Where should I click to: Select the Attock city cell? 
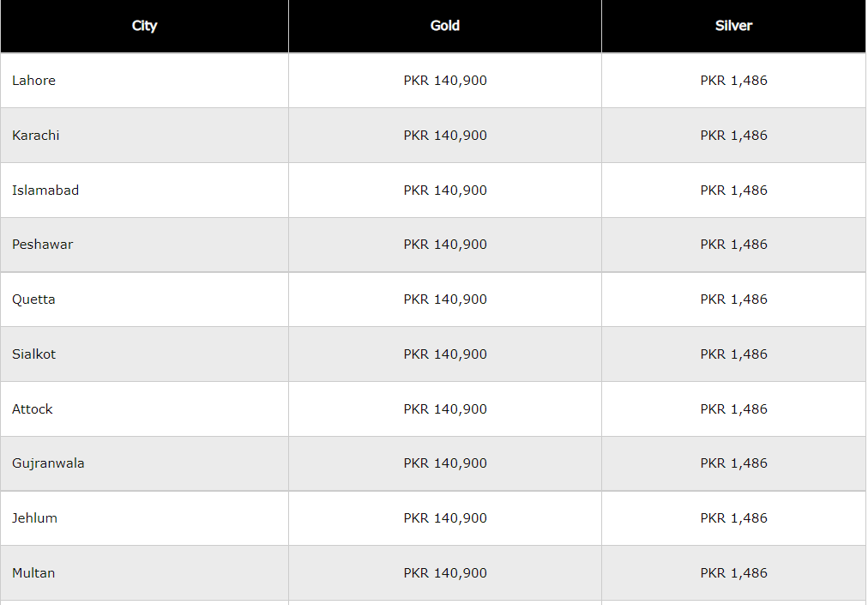(x=33, y=409)
